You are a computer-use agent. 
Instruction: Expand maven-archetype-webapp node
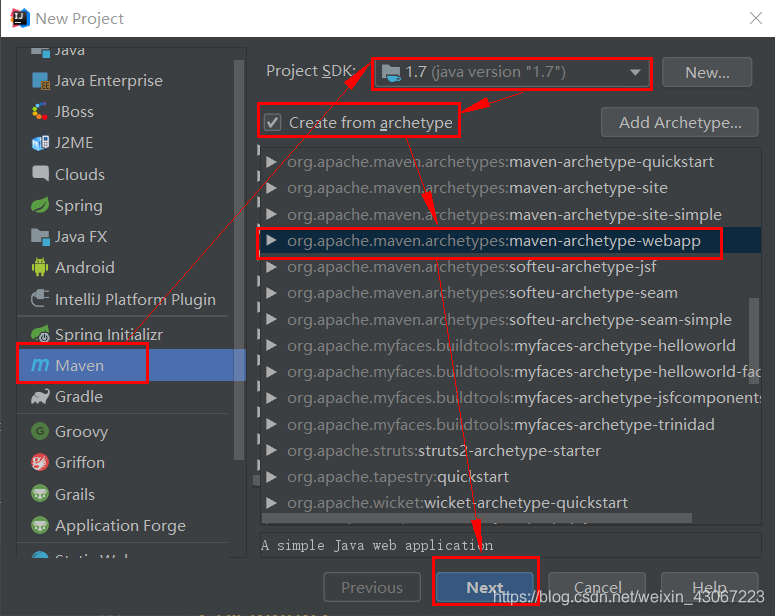point(271,240)
